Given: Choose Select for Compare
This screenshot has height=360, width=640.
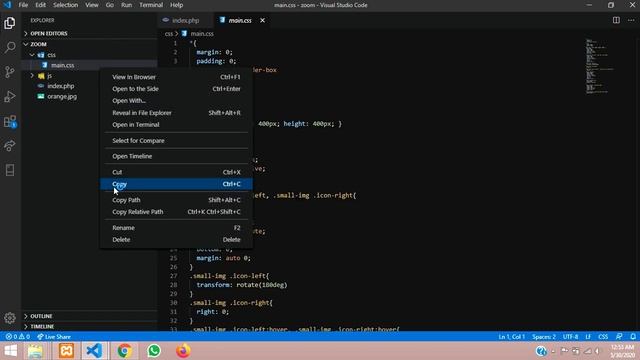Looking at the screenshot, I should [176, 140].
